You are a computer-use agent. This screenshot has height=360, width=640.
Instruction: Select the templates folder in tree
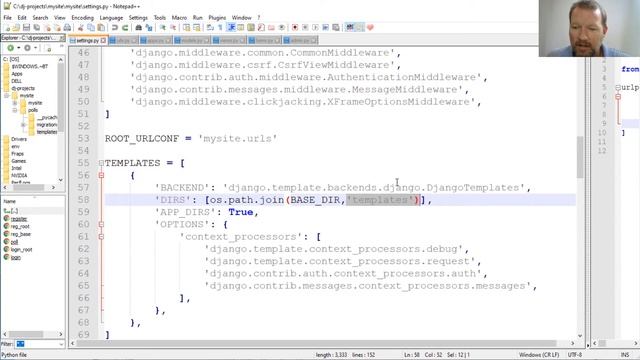click(47, 132)
